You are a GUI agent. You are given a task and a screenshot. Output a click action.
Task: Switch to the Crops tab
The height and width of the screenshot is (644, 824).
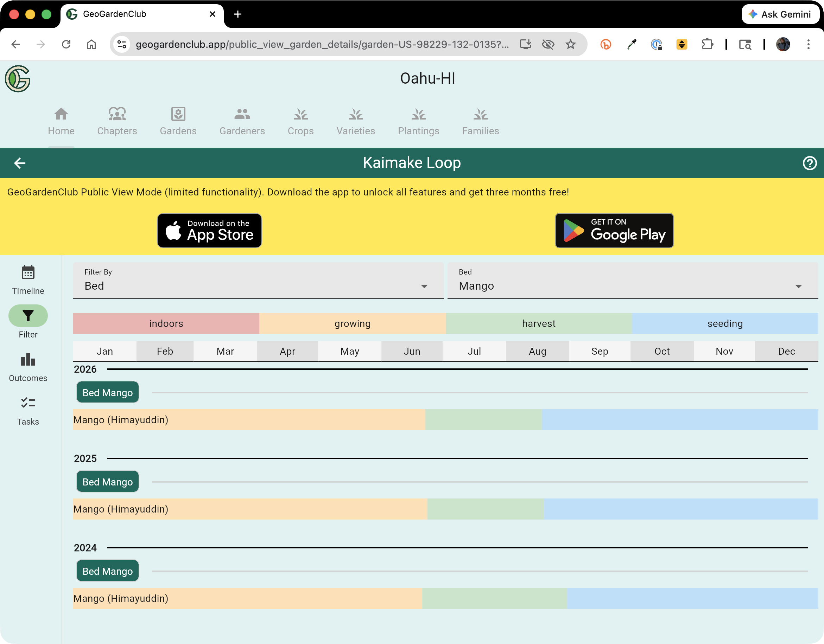[300, 121]
